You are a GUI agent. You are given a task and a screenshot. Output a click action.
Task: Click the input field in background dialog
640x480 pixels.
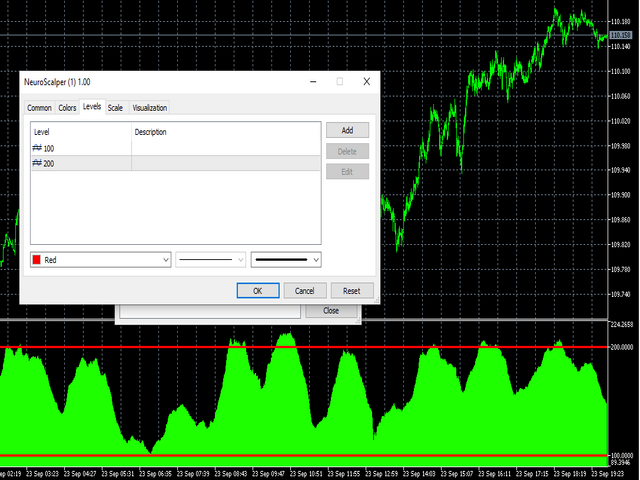(210, 311)
